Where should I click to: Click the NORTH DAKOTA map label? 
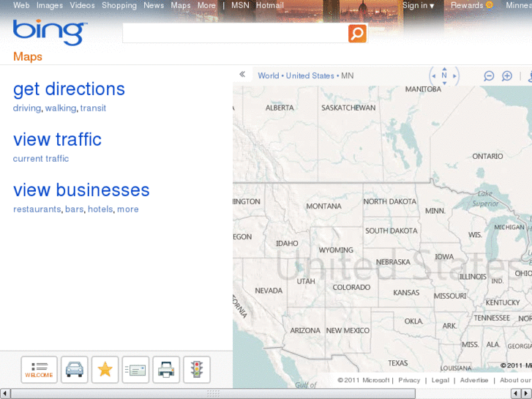pos(390,201)
